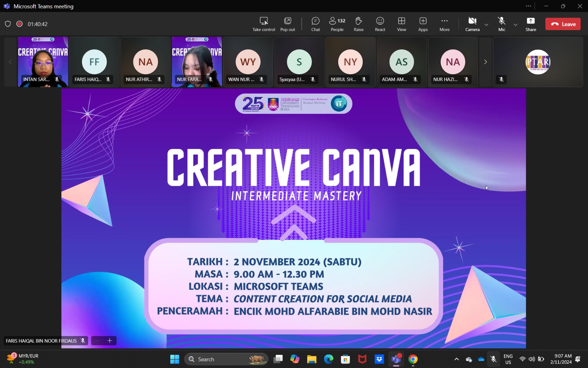Open the More actions menu
Image resolution: width=588 pixels, height=368 pixels.
(444, 24)
